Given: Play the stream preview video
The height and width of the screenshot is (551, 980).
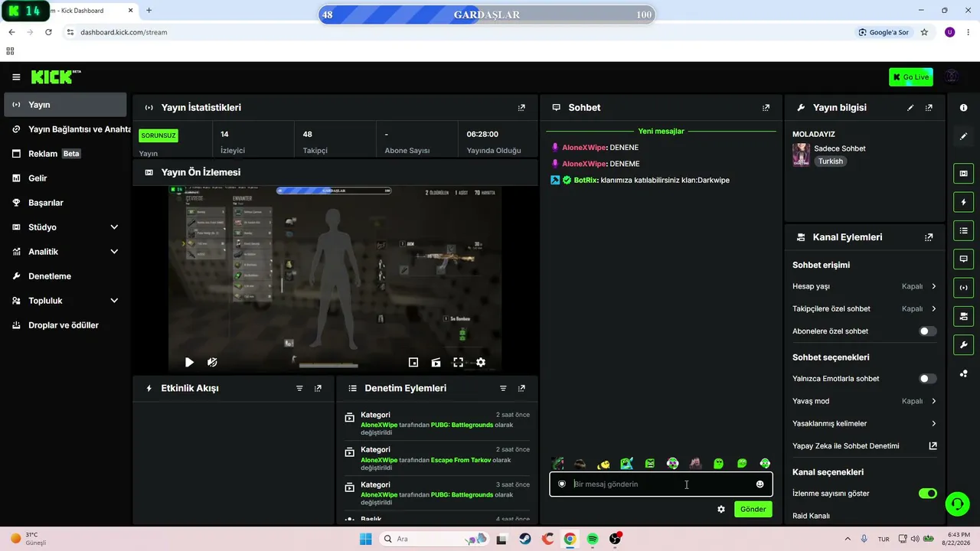Looking at the screenshot, I should 189,362.
